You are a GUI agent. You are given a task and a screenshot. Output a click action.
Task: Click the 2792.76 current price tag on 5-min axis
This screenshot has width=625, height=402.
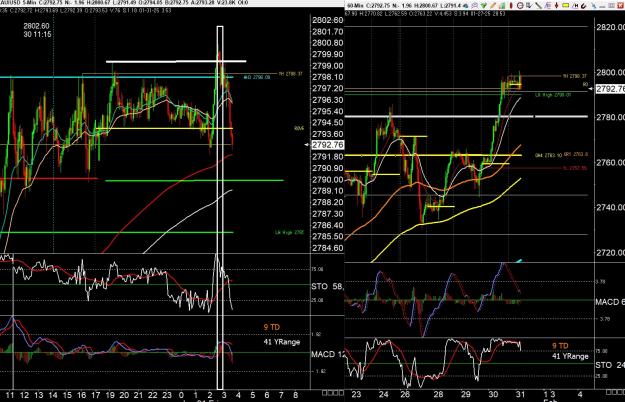[x=328, y=145]
